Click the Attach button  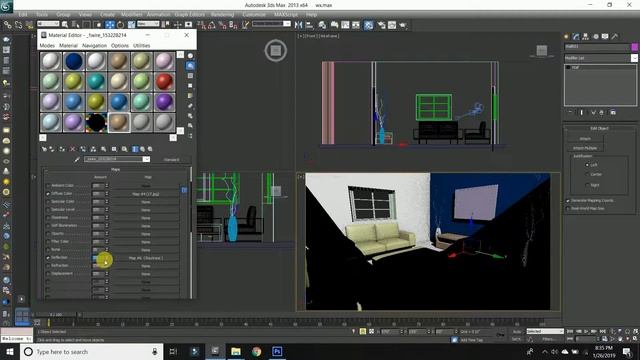(585, 139)
